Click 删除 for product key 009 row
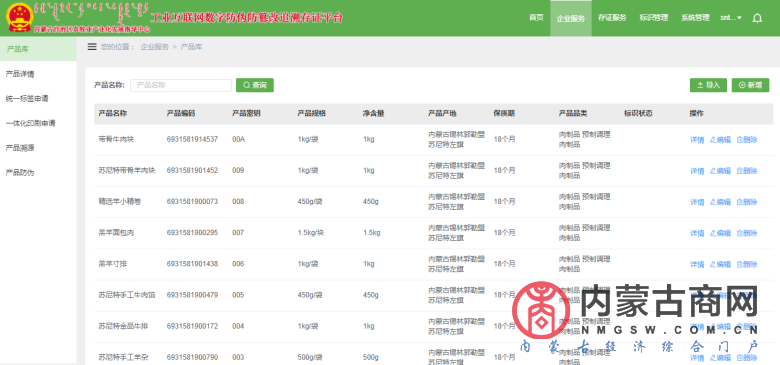This screenshot has height=365, width=780. click(747, 171)
